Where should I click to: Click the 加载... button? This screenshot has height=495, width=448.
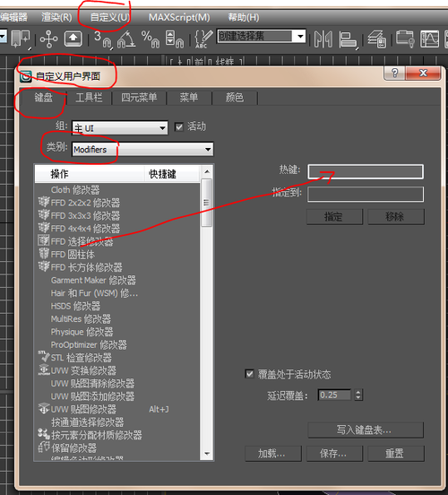pos(273,454)
